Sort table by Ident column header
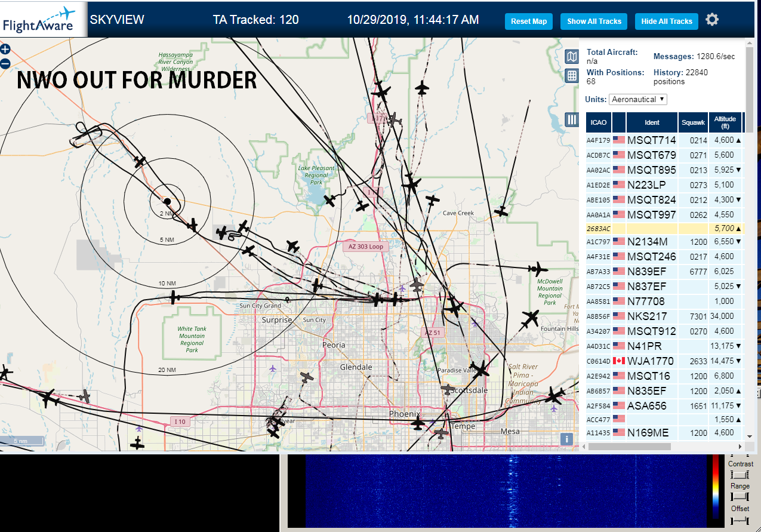The image size is (761, 532). pyautogui.click(x=652, y=122)
